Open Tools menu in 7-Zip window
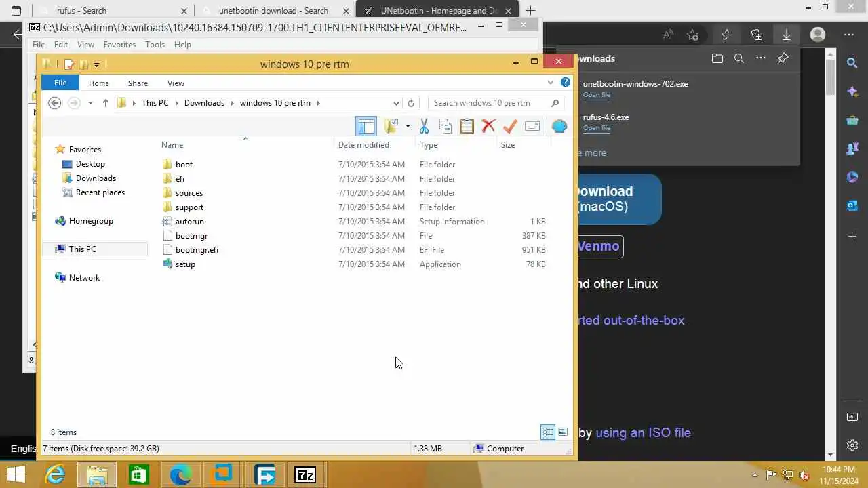Screen dimensions: 868x488 (x=155, y=45)
